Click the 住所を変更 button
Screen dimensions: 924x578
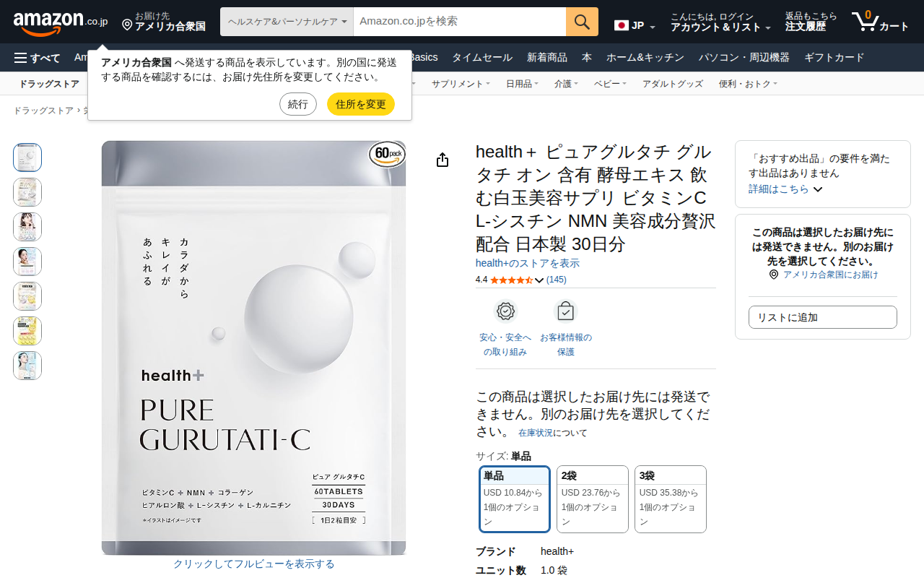pos(361,104)
